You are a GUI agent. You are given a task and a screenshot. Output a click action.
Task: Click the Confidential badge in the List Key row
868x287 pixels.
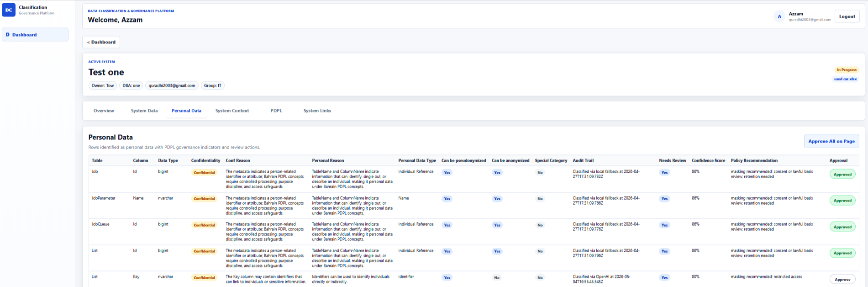pyautogui.click(x=204, y=278)
